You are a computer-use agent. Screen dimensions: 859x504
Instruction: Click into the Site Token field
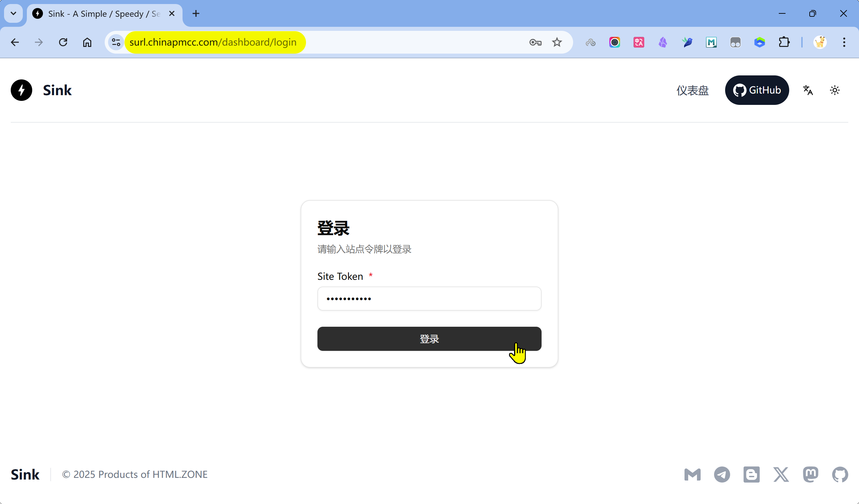click(429, 299)
